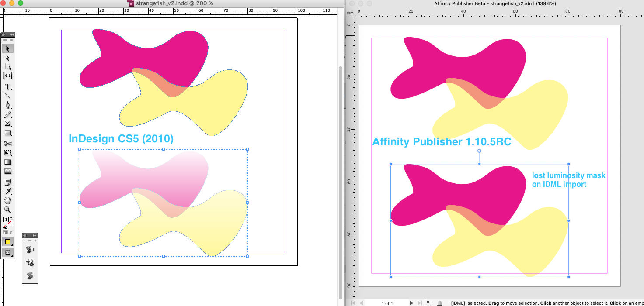The width and height of the screenshot is (644, 306).
Task: Select the Pen tool
Action: point(8,105)
